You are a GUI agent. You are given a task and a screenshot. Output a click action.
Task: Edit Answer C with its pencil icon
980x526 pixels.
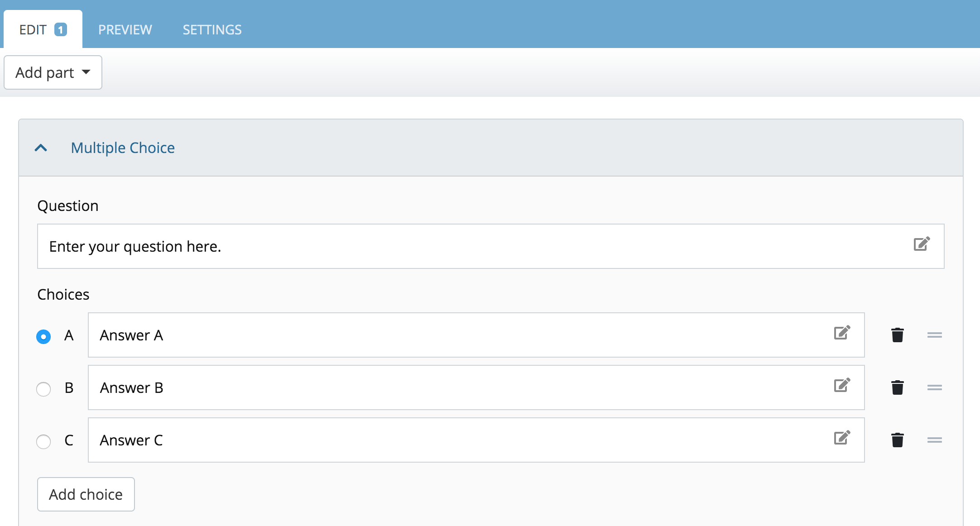(842, 438)
